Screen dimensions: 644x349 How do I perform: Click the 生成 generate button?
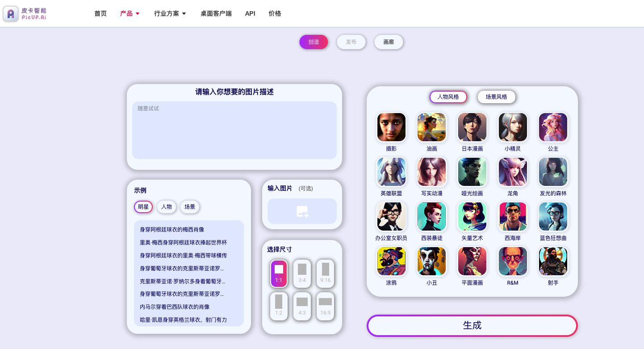[x=472, y=326]
